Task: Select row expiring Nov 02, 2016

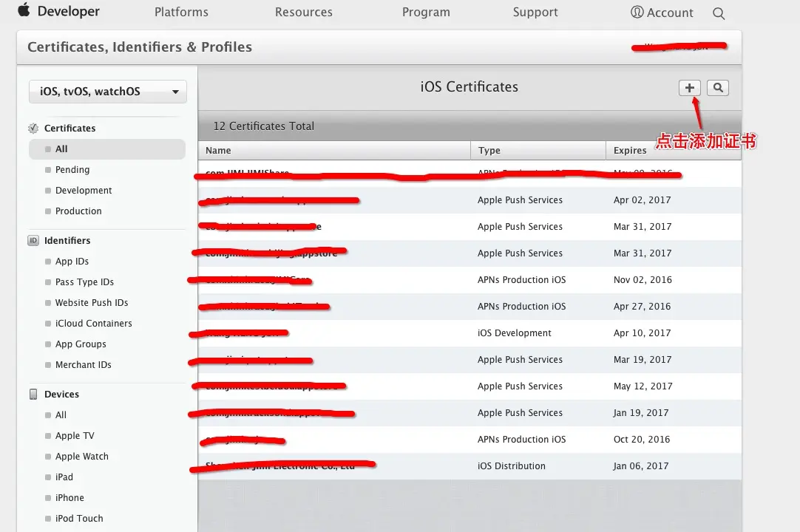Action: pyautogui.click(x=470, y=279)
